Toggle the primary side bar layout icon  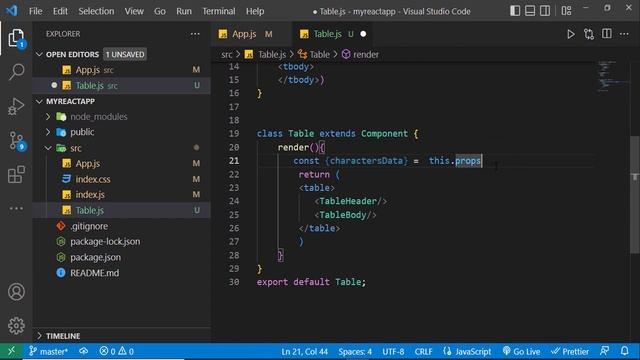pos(515,11)
